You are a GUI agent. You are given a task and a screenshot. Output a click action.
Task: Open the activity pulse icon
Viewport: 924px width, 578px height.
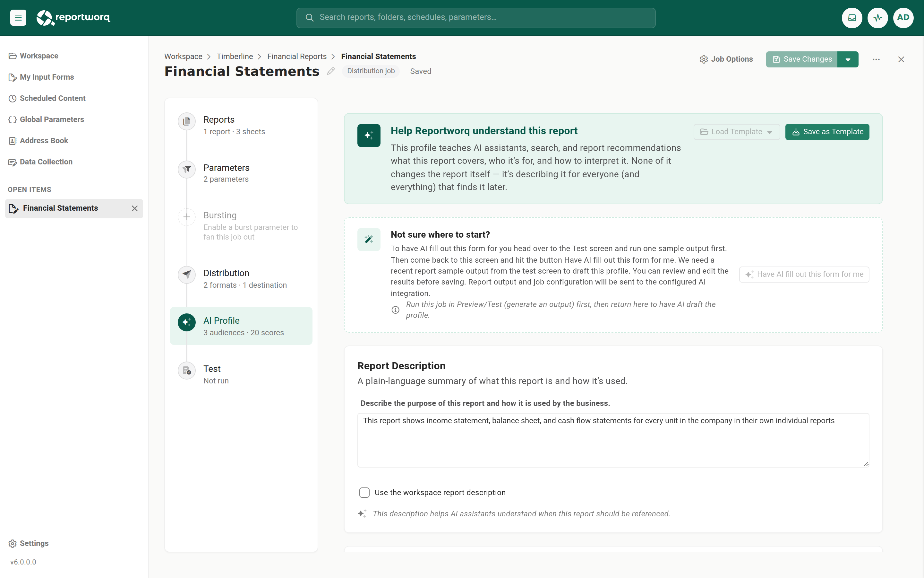coord(877,18)
